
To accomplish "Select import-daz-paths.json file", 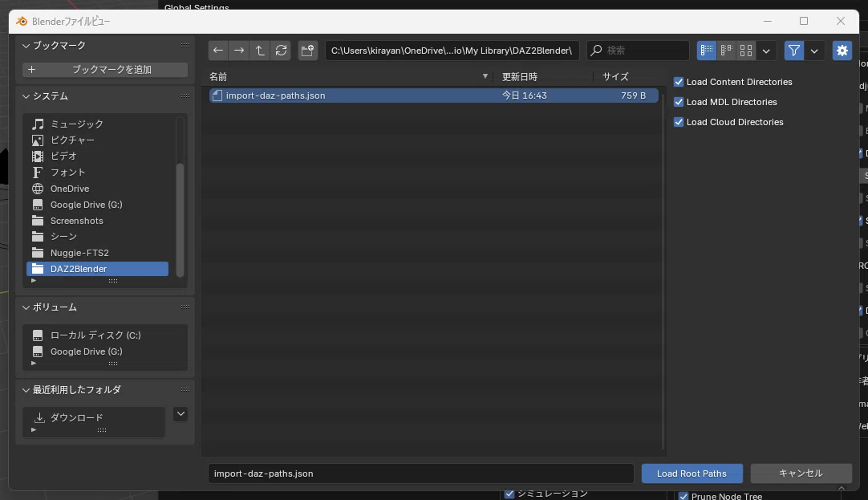I will click(x=433, y=96).
